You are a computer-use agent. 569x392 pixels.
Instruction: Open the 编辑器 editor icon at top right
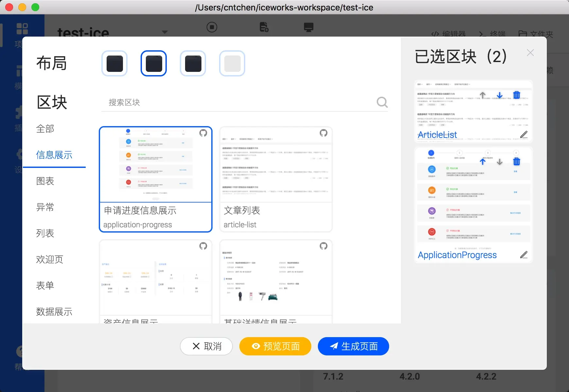tap(436, 34)
